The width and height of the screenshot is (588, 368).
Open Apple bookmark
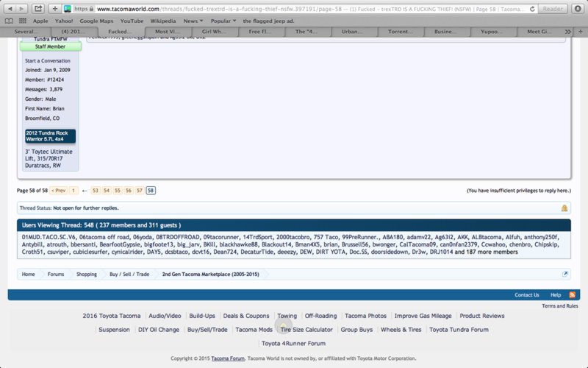(40, 21)
